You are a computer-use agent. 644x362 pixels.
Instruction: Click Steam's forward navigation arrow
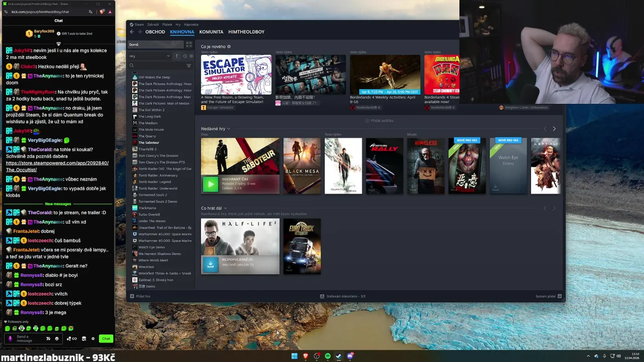pyautogui.click(x=139, y=32)
